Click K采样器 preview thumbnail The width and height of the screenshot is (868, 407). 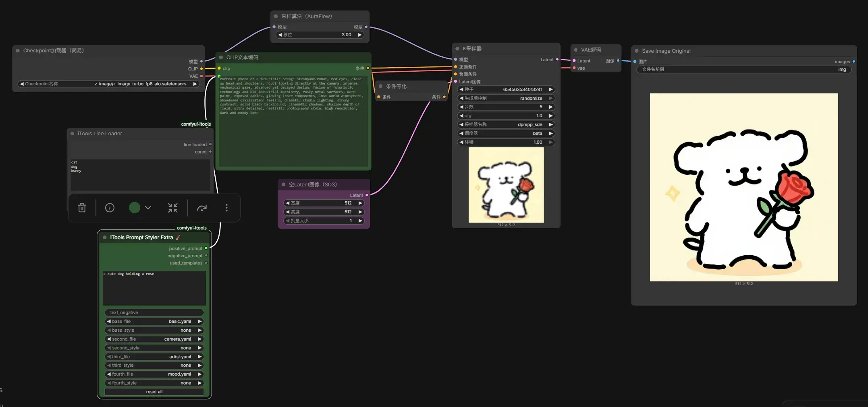tap(506, 185)
